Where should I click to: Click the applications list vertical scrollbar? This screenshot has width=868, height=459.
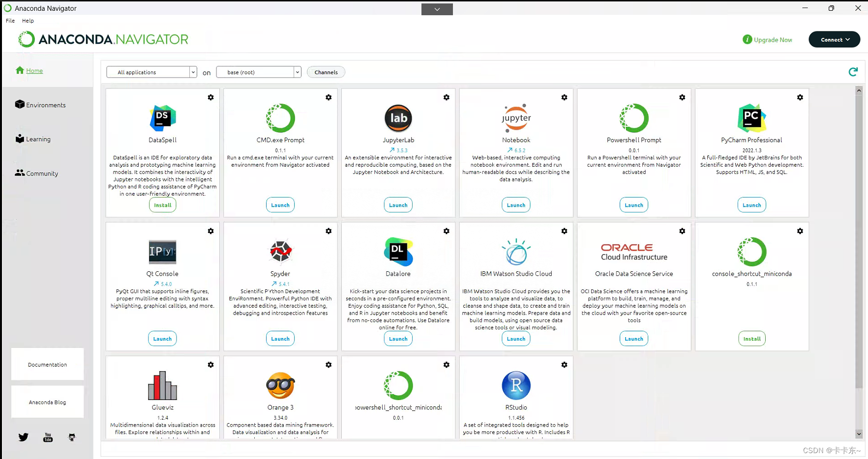[859, 241]
